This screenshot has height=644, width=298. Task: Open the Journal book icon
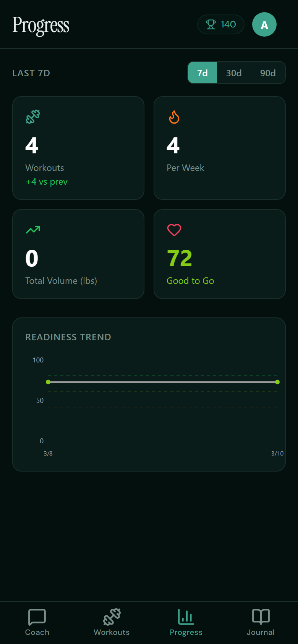260,617
